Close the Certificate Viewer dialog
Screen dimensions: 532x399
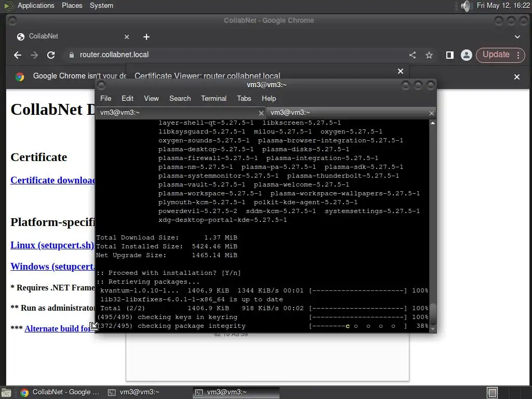401,71
